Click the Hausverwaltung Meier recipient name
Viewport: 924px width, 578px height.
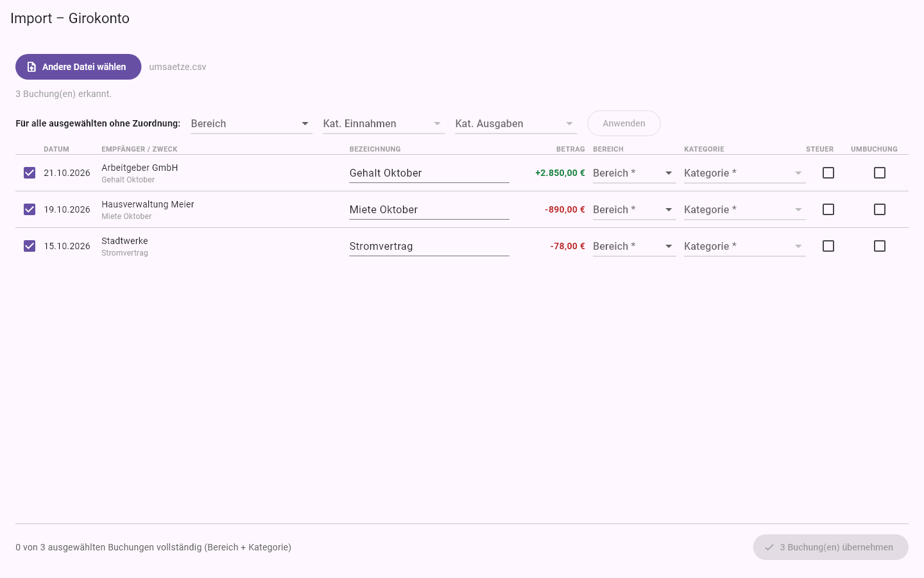[148, 204]
